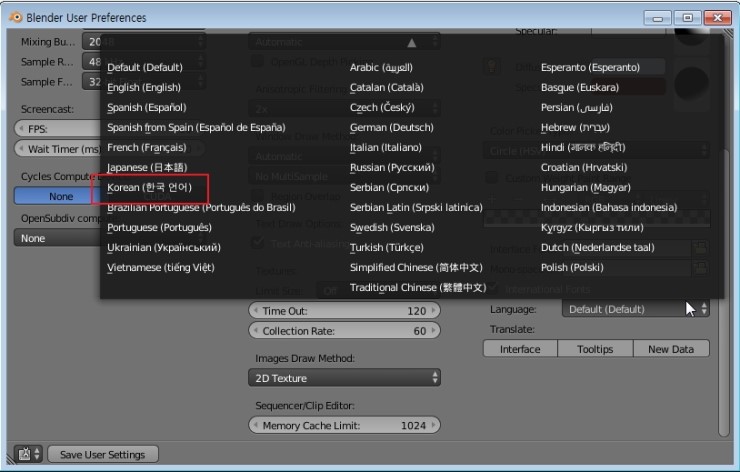Click the Collection Rate field
Viewport: 740px width, 472px height.
point(345,331)
